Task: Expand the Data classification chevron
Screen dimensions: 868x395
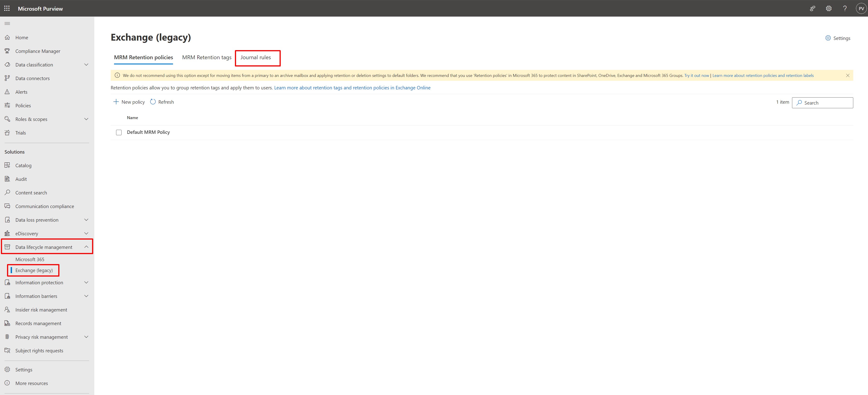Action: 86,65
